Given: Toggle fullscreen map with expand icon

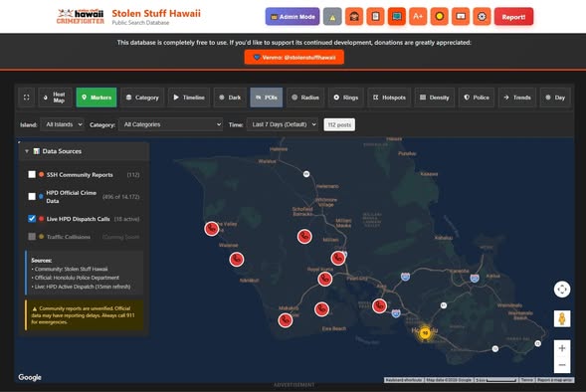Looking at the screenshot, I should point(27,98).
